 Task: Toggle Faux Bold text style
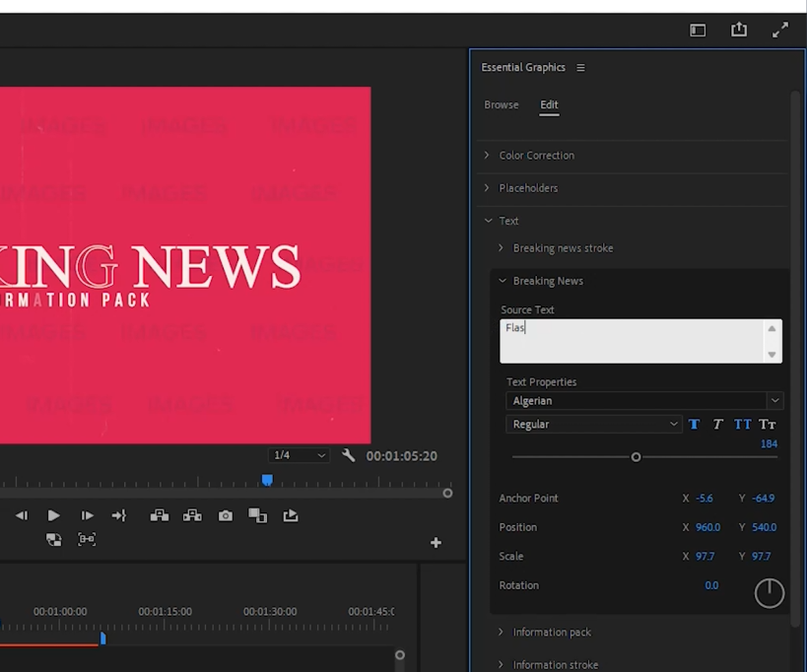click(x=694, y=424)
